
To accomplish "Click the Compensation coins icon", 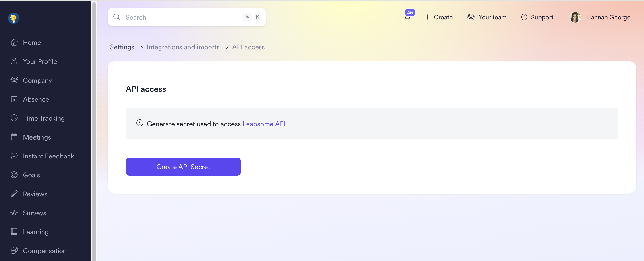I will 14,250.
